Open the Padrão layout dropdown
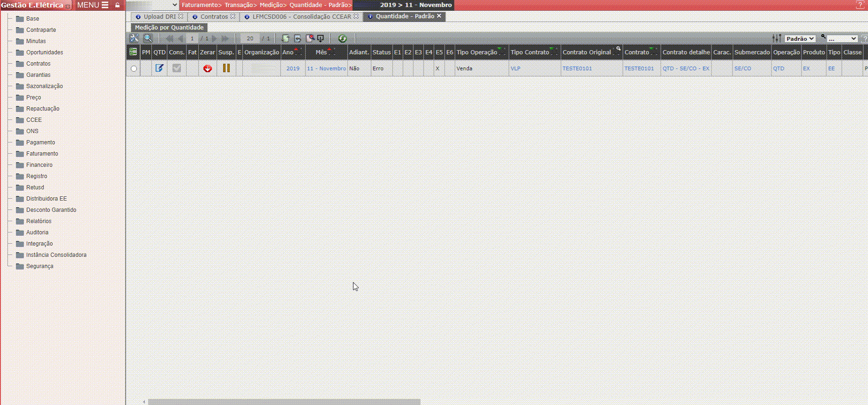Screen dimensions: 868x405 point(800,38)
